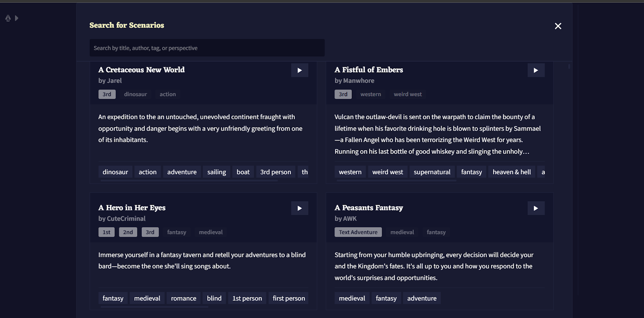Image resolution: width=644 pixels, height=318 pixels.
Task: Click the 'Text Adventure' badge
Action: coord(358,232)
